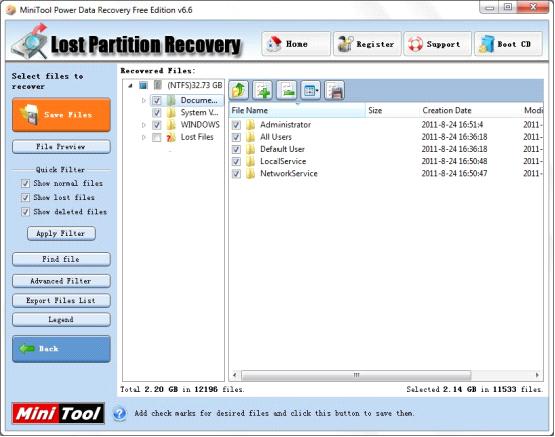Open the view mode dropdown arrow
Image resolution: width=555 pixels, height=437 pixels.
tap(317, 91)
